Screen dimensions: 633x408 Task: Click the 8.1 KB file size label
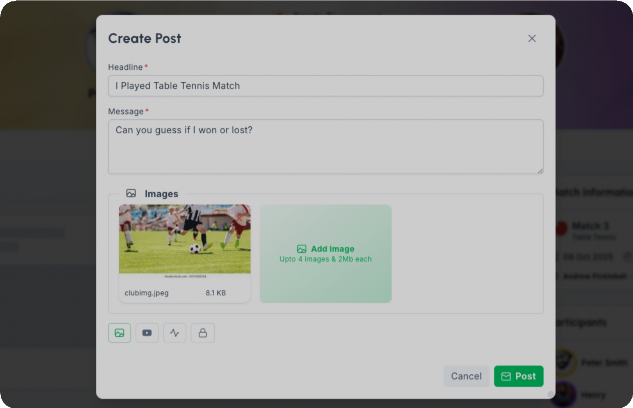point(216,294)
